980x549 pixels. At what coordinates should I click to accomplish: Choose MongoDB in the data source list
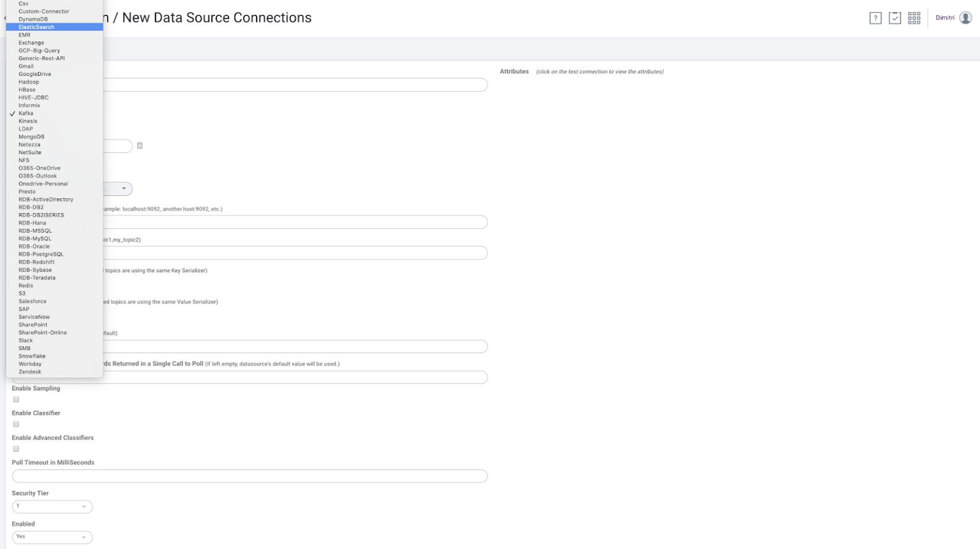(x=30, y=136)
